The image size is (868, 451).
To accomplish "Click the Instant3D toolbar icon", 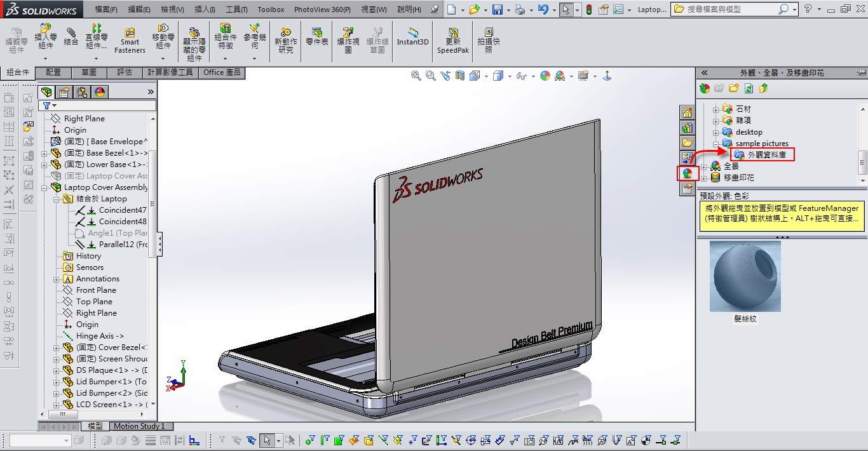I will (413, 36).
